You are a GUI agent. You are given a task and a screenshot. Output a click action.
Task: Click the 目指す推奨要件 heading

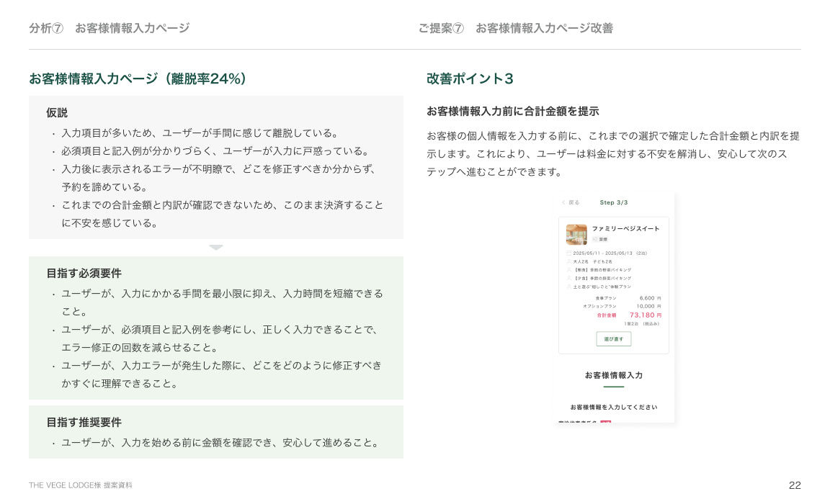tap(84, 422)
